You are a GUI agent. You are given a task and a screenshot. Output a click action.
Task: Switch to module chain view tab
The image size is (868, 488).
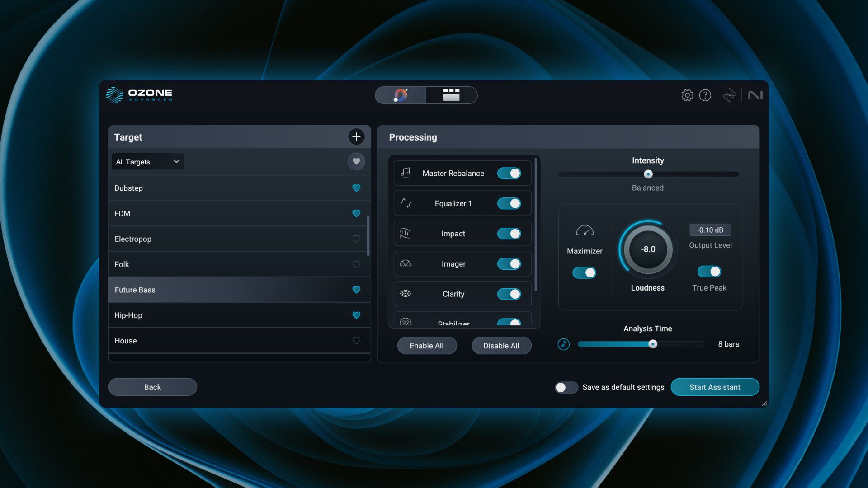(x=451, y=95)
